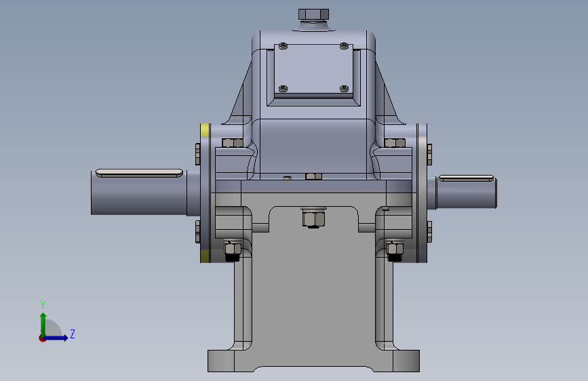Select the upper-left flange hex bolts
588x381 pixels.
pyautogui.click(x=233, y=143)
